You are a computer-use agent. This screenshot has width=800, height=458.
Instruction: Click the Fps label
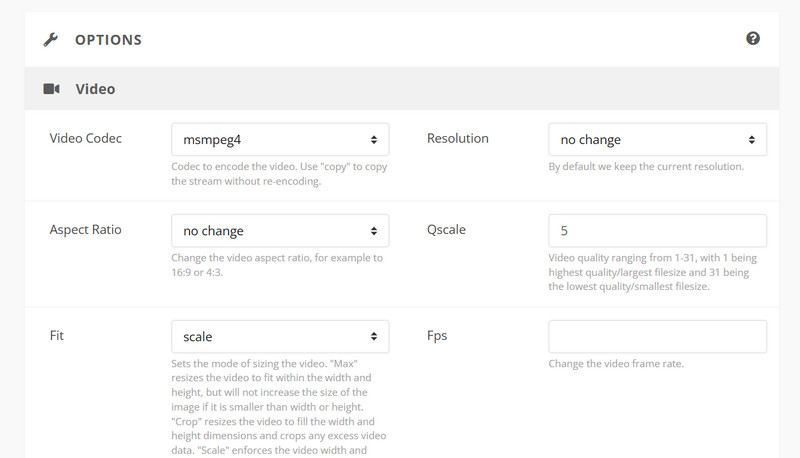437,336
